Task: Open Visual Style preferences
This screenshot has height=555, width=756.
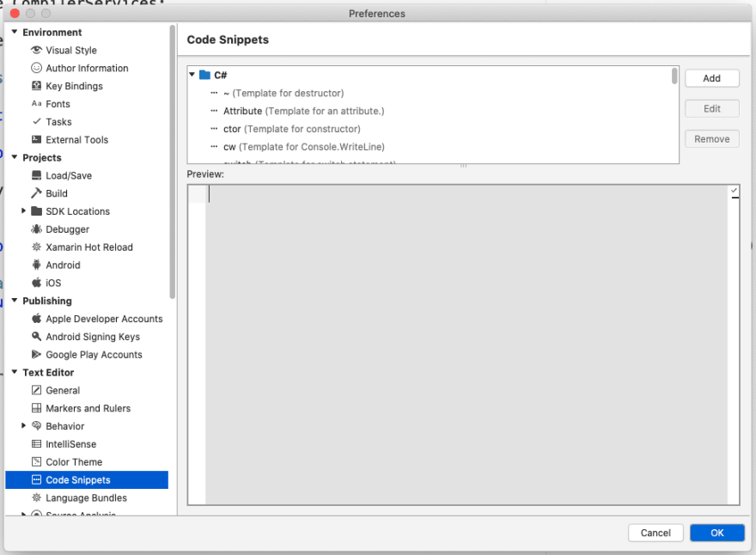Action: (71, 50)
